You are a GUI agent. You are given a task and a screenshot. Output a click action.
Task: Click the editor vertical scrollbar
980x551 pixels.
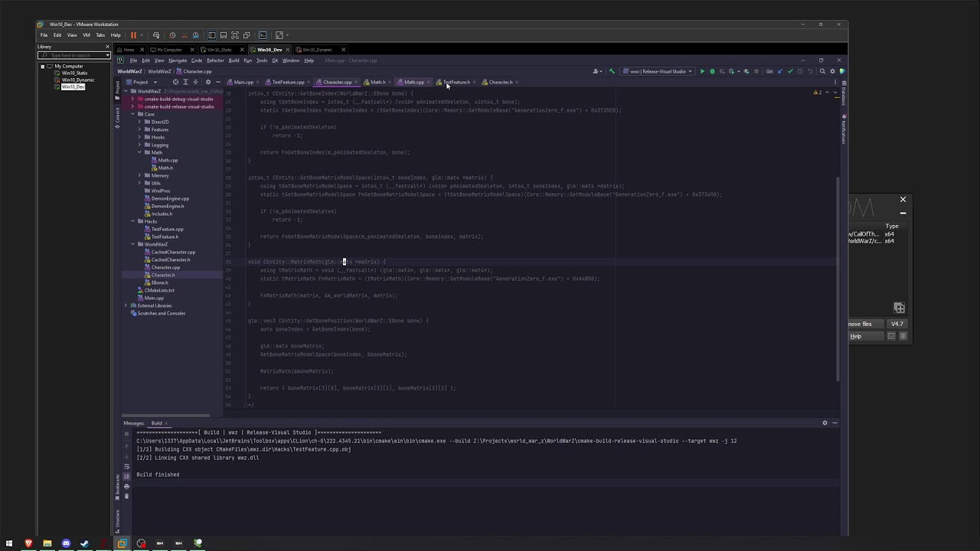pos(839,279)
